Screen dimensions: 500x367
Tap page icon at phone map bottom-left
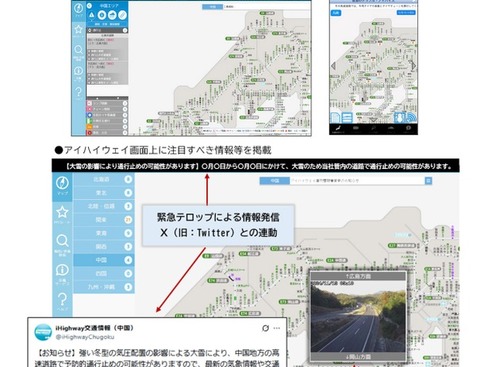click(x=335, y=118)
